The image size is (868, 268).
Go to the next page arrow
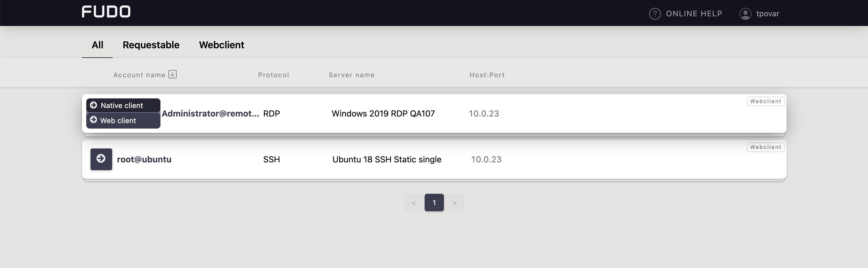click(x=455, y=203)
